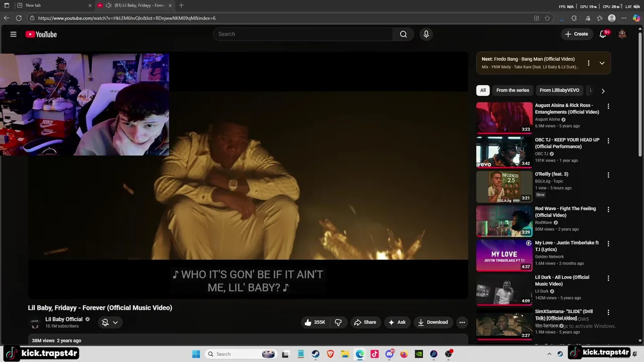
Task: Open the Lil Durk channel link
Action: tap(542, 291)
